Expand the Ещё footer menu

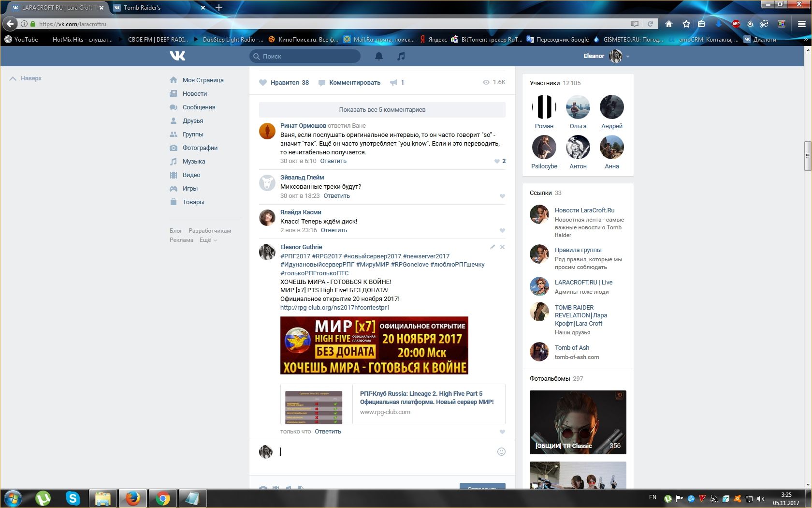208,240
